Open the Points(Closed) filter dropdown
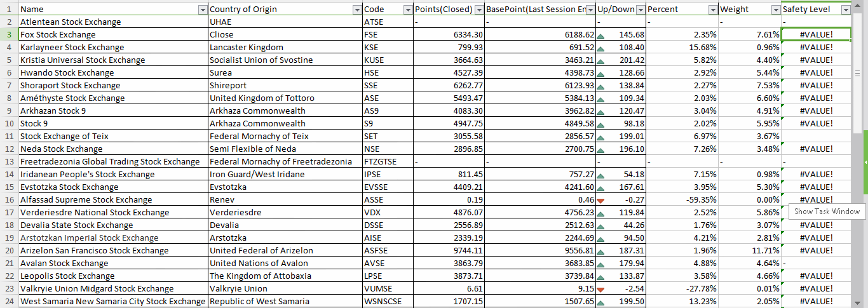 (x=478, y=10)
